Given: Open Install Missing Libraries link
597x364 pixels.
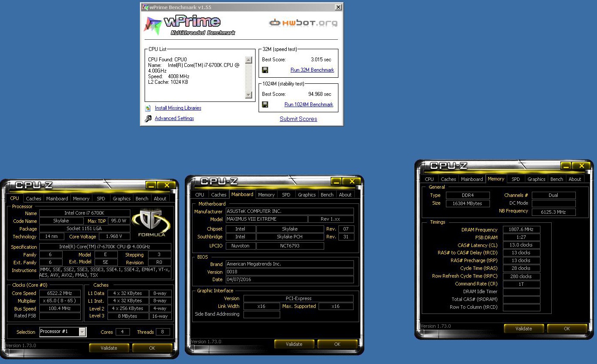Looking at the screenshot, I should click(x=178, y=108).
